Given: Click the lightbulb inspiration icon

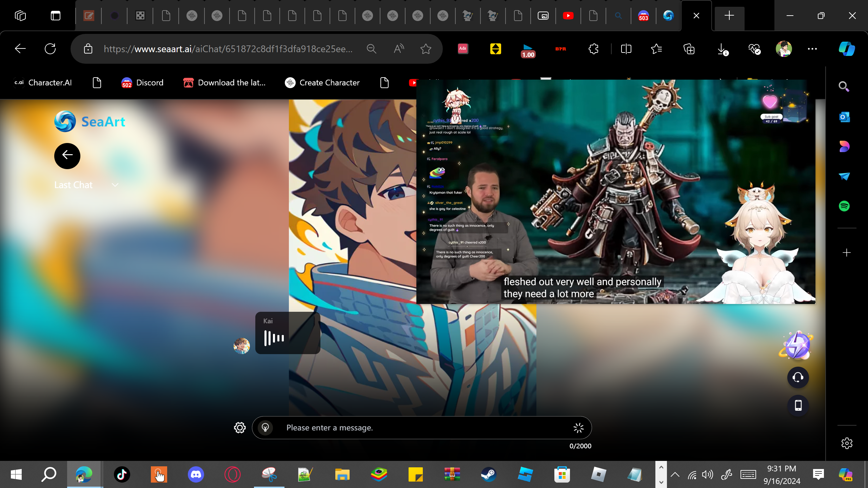Looking at the screenshot, I should coord(265,428).
